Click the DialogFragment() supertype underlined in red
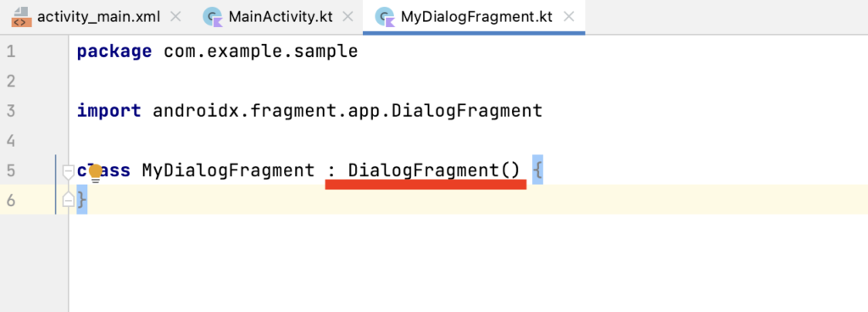This screenshot has width=868, height=312. tap(434, 170)
